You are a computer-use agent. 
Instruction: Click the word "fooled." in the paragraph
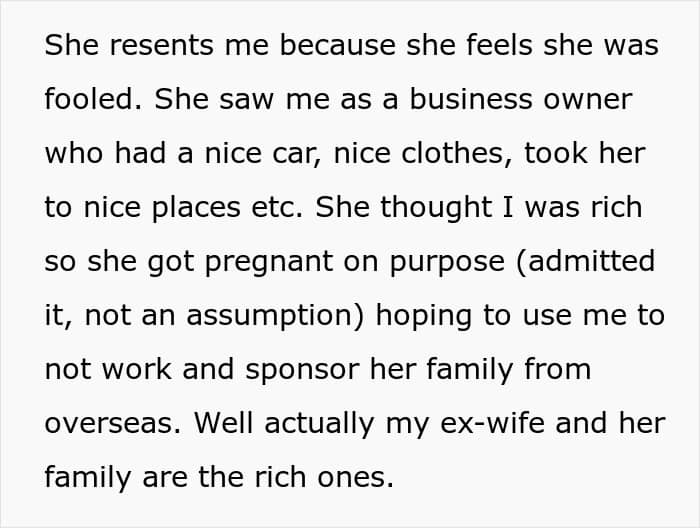[x=93, y=99]
